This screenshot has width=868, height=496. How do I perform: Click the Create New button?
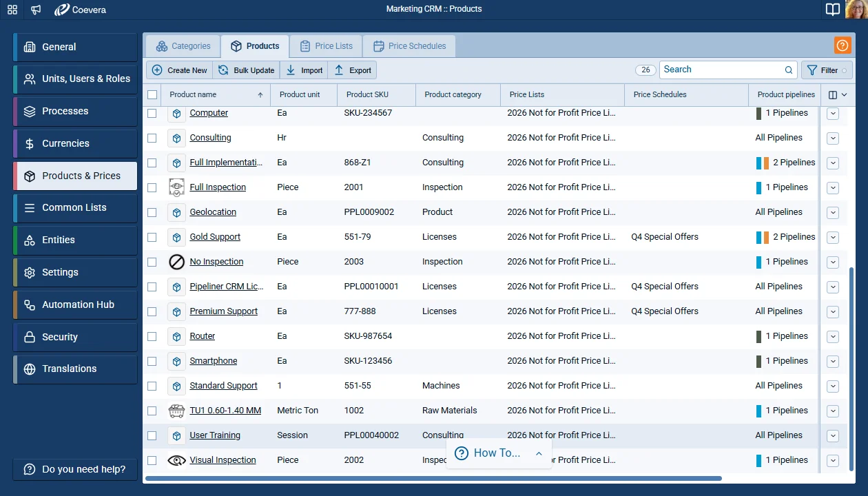pyautogui.click(x=179, y=70)
